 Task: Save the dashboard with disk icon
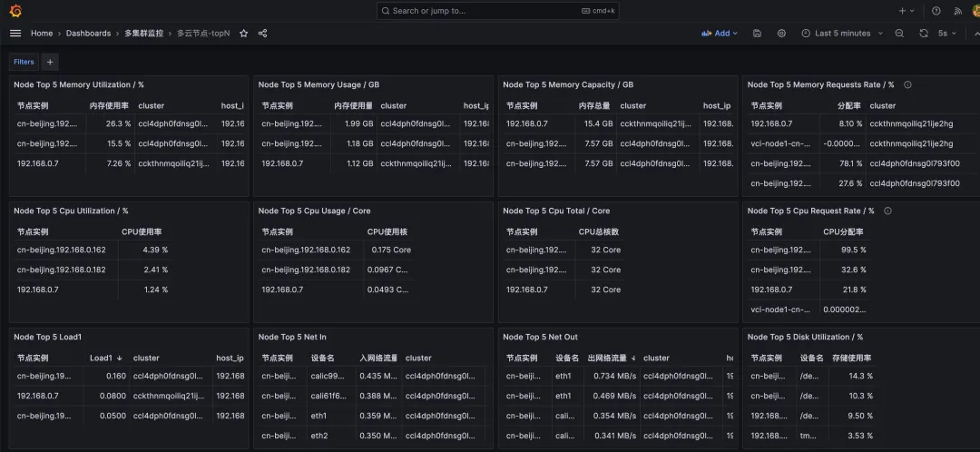[x=758, y=34]
